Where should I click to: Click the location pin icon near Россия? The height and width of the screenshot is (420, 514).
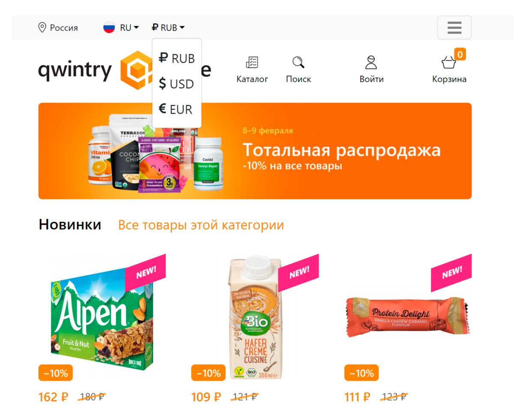tap(42, 28)
